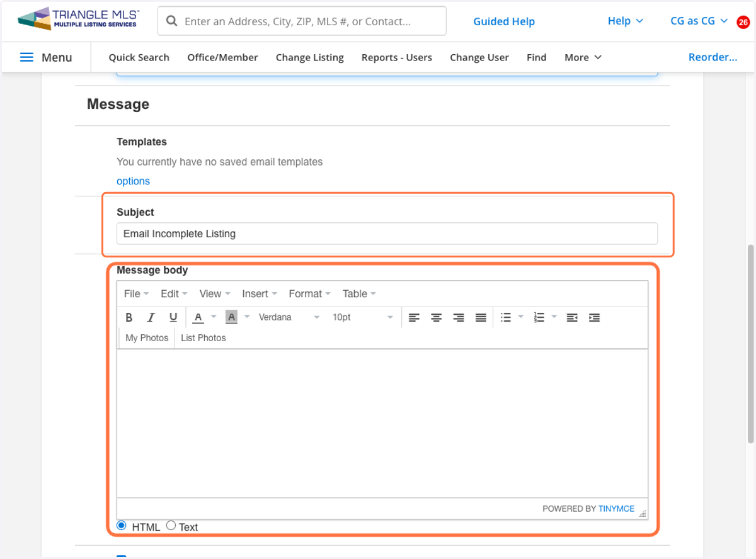
Task: Open the bullet list style dropdown
Action: click(x=520, y=317)
